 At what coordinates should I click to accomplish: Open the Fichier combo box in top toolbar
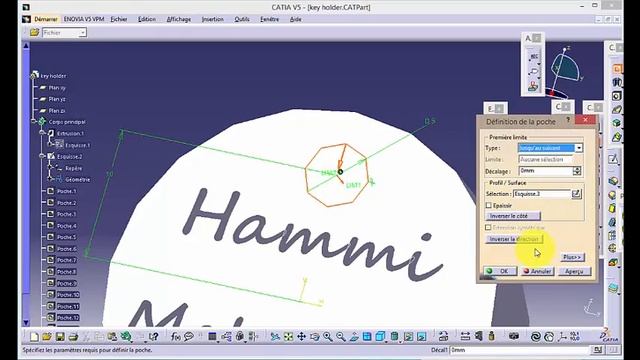point(64,33)
